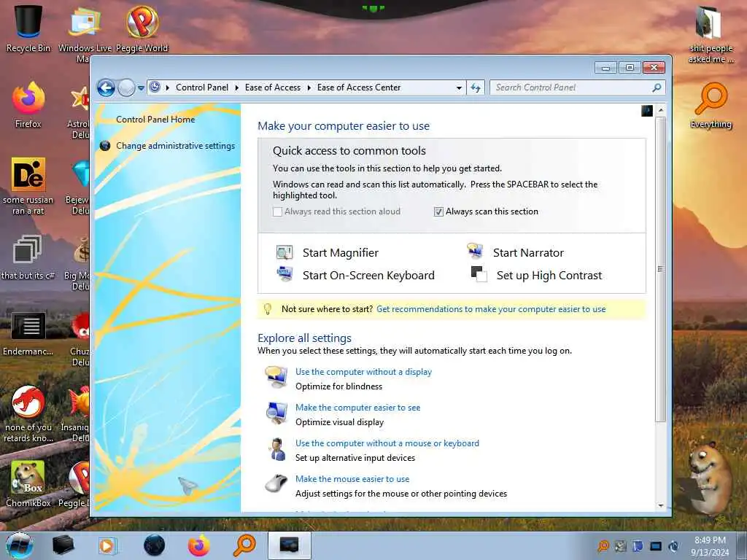Viewport: 747px width, 560px height.
Task: Open the Endermanc... desktop icon
Action: 28,333
